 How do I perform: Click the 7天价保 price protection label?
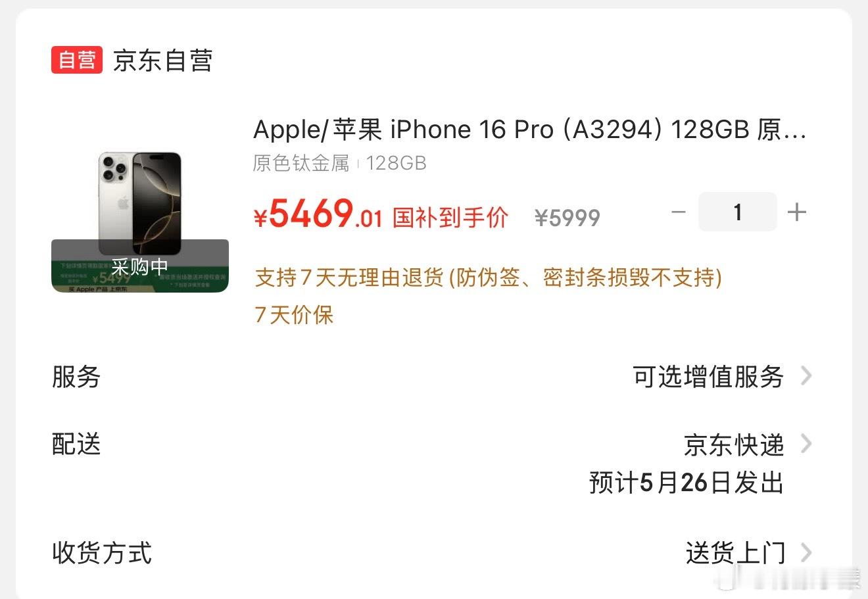(294, 315)
